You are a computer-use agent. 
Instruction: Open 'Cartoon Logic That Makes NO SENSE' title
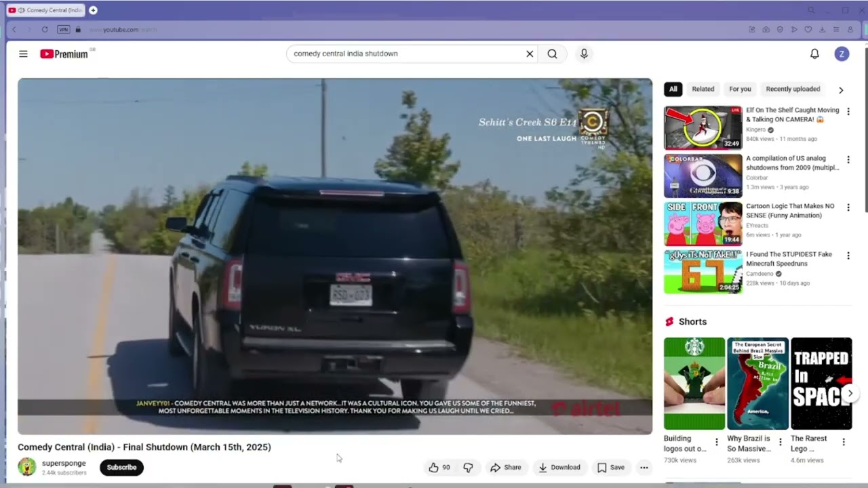point(790,211)
